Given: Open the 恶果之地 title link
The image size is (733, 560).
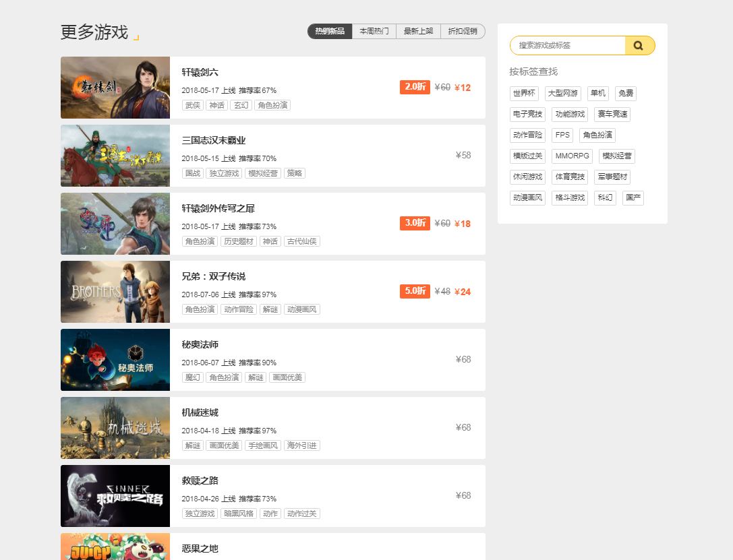Looking at the screenshot, I should pyautogui.click(x=200, y=549).
